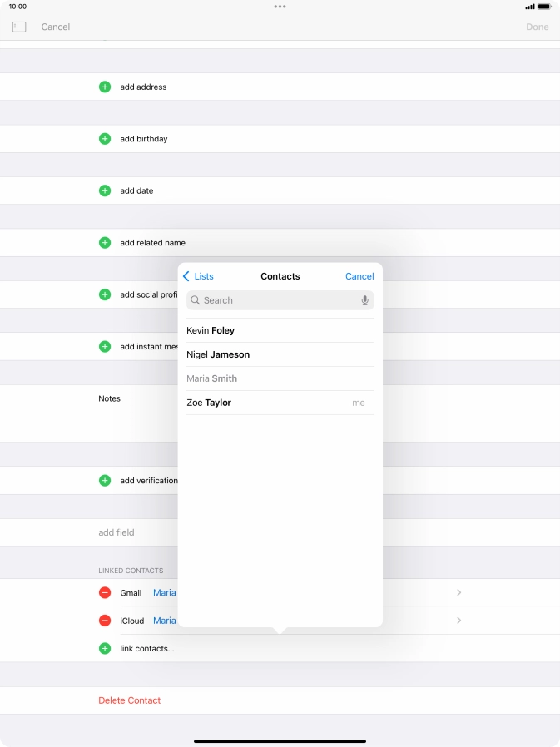
Task: Tap green plus beside add address
Action: 105,87
